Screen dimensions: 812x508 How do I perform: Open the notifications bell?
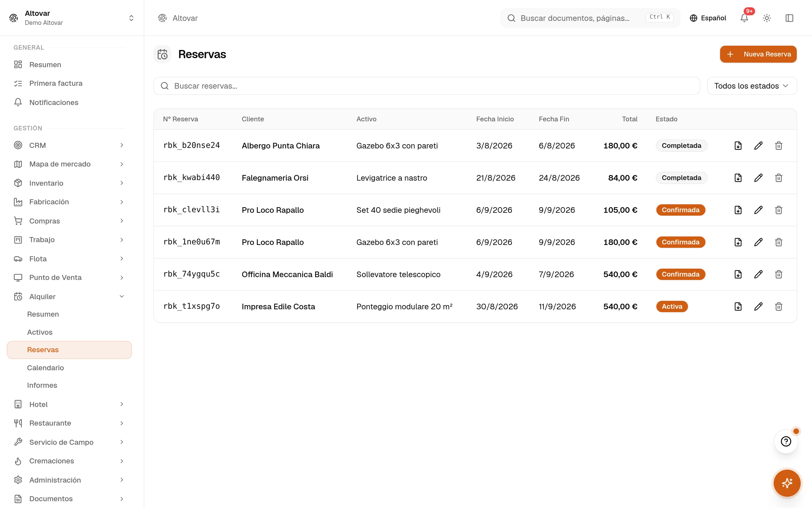(x=744, y=18)
